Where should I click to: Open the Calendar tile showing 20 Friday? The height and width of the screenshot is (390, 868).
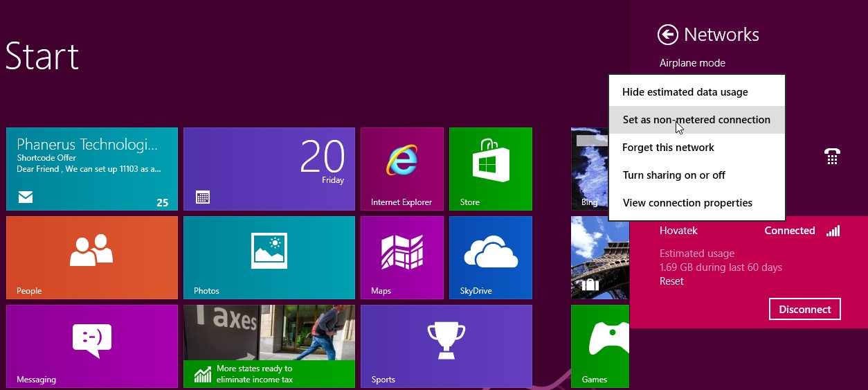click(269, 169)
